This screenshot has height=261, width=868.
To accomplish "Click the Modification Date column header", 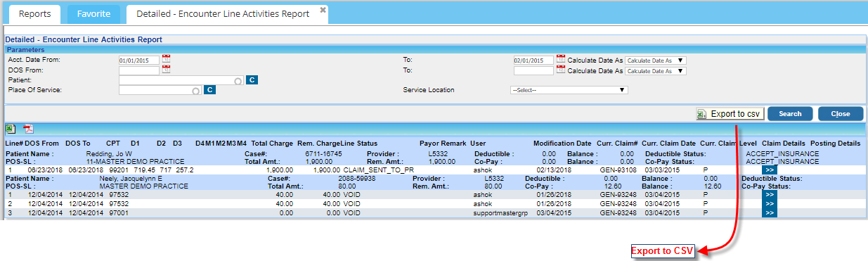I will click(562, 143).
